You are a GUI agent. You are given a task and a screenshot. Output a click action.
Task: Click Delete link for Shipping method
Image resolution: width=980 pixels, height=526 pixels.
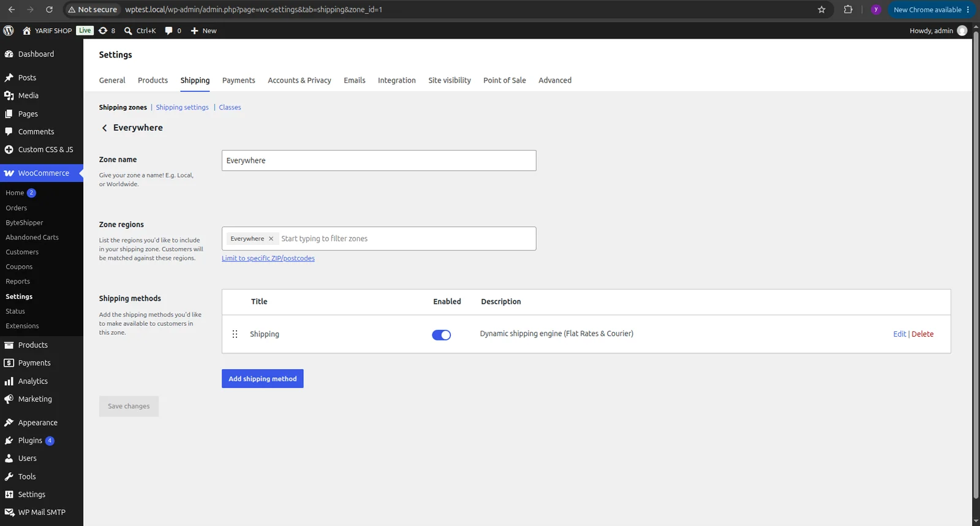[922, 334]
